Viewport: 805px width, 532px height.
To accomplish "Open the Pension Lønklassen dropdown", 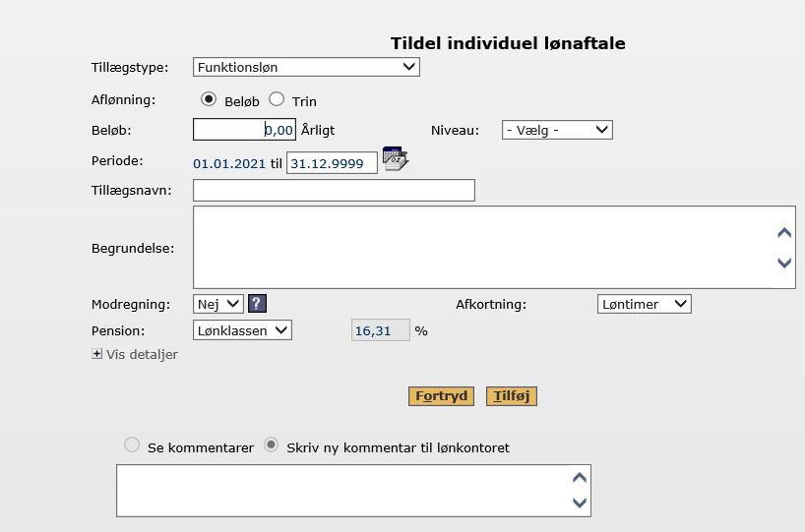I will click(x=242, y=330).
